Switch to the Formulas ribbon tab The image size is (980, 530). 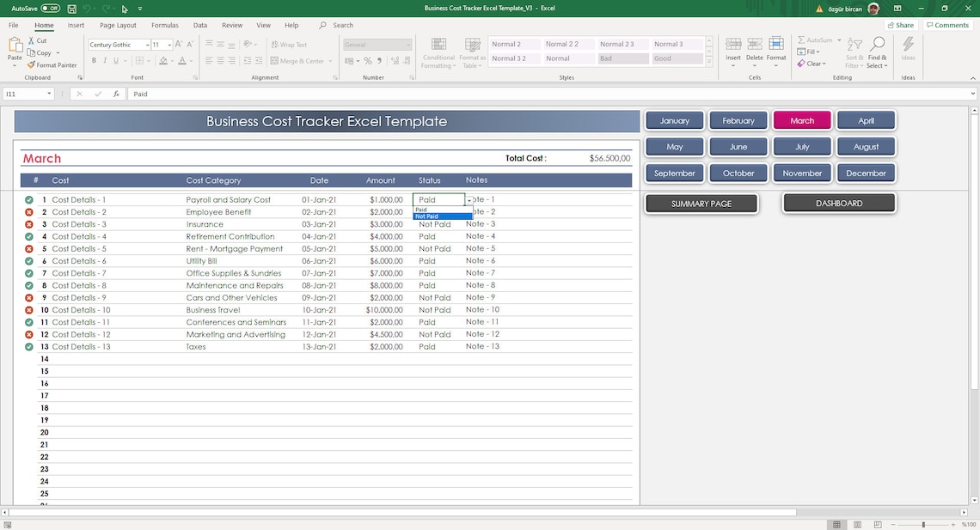[164, 25]
